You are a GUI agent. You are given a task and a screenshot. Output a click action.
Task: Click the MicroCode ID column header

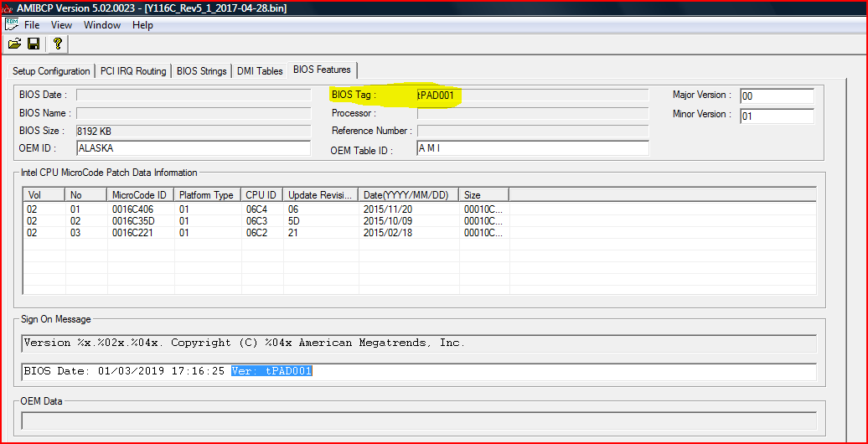(x=140, y=194)
